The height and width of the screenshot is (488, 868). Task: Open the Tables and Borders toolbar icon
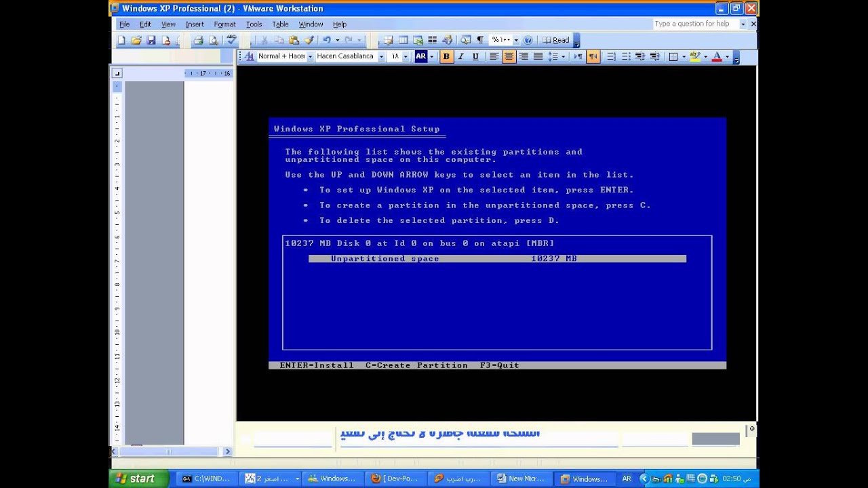389,41
